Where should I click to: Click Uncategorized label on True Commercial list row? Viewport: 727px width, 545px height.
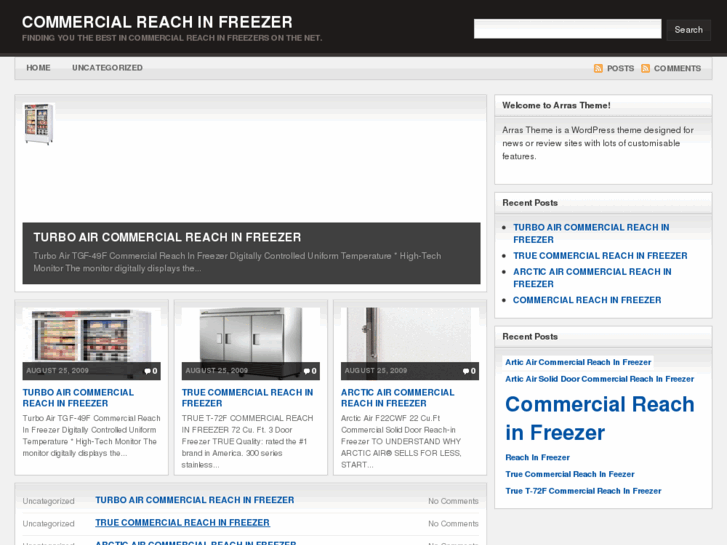coord(49,524)
